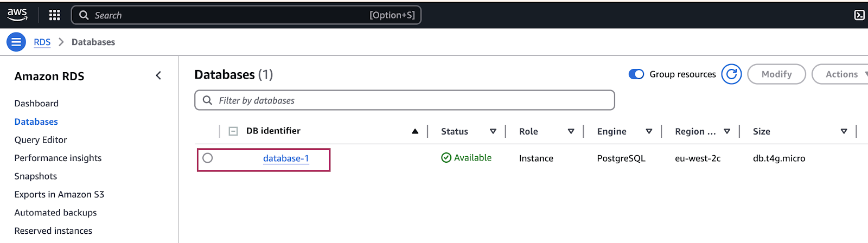Image resolution: width=868 pixels, height=243 pixels.
Task: Click the magnifier in Filter by databases
Action: click(x=207, y=100)
